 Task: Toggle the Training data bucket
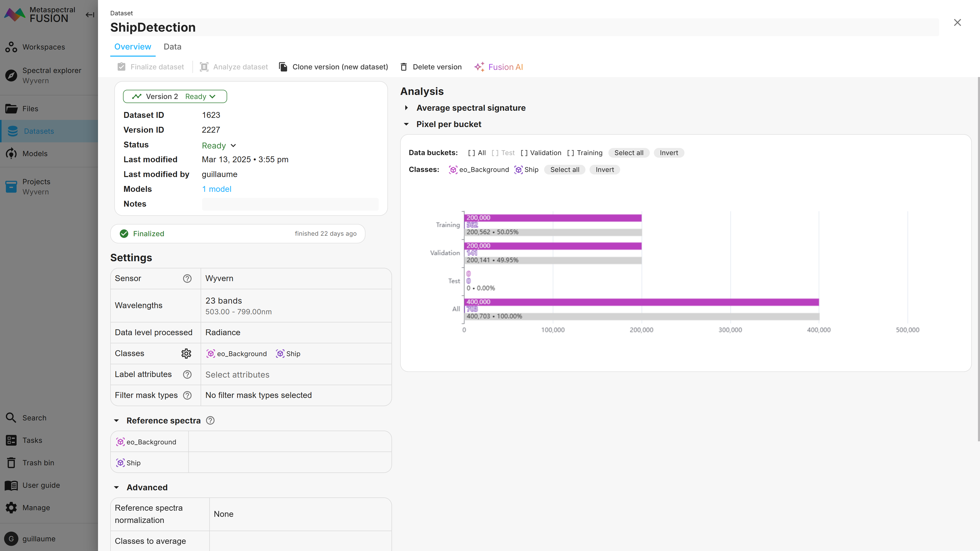585,153
